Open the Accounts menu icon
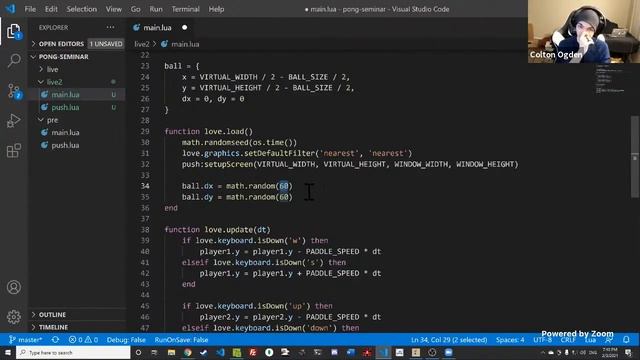Viewport: 640px width, 360px height. pos(13,287)
